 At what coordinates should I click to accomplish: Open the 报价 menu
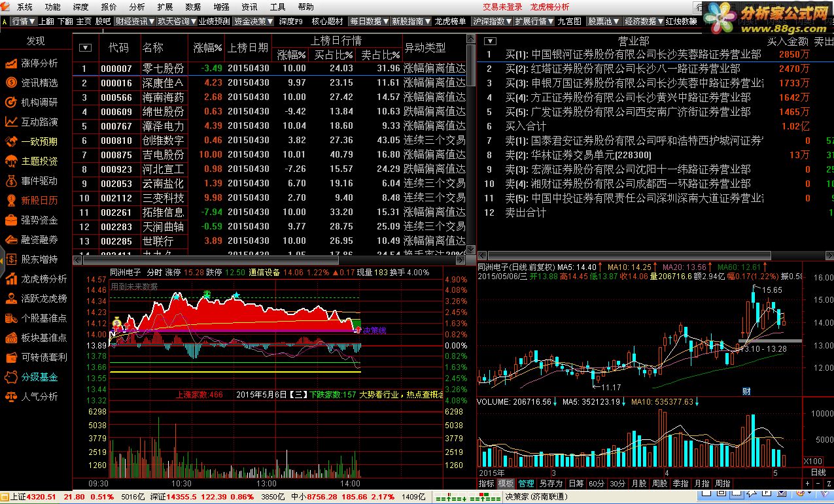pos(109,7)
